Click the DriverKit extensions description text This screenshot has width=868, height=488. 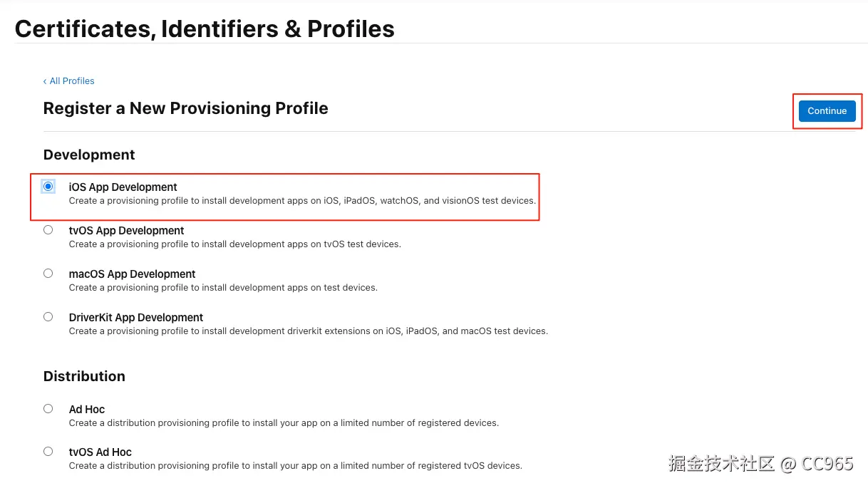coord(308,331)
